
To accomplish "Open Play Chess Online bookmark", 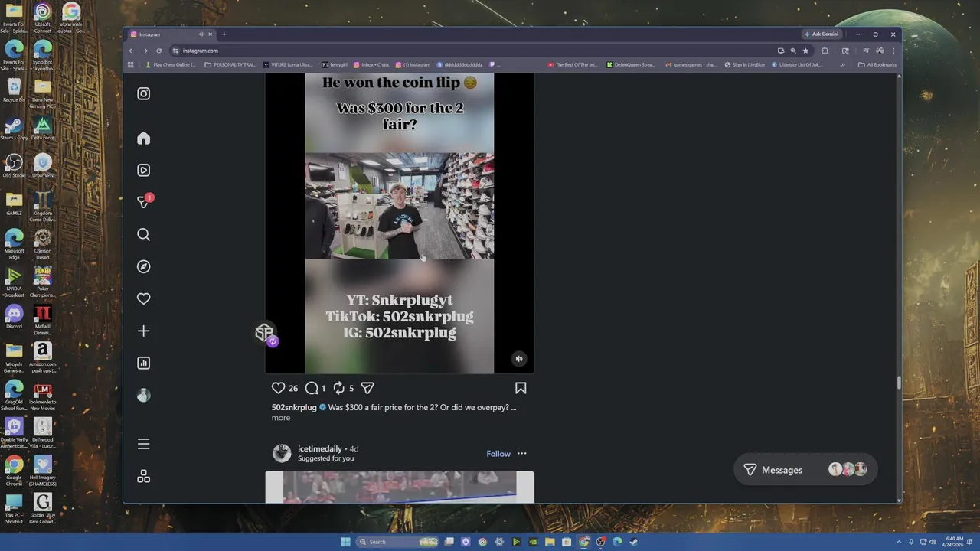I will coord(171,65).
